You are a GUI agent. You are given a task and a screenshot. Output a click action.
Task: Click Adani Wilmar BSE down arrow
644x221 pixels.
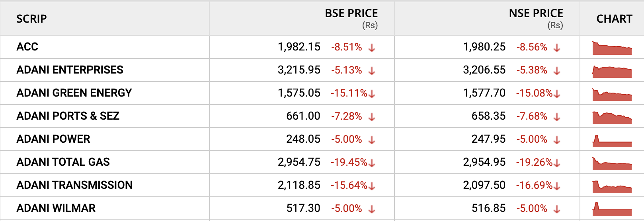(372, 209)
